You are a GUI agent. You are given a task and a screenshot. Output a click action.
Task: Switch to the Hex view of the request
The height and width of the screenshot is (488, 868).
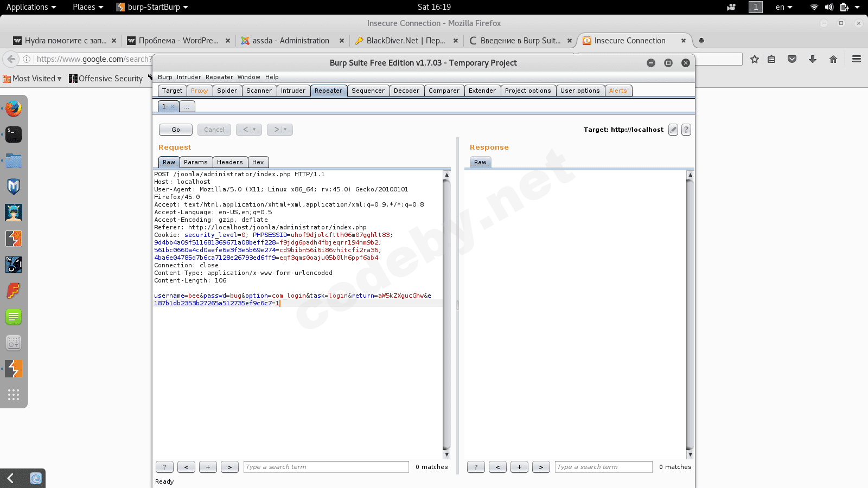(x=258, y=162)
